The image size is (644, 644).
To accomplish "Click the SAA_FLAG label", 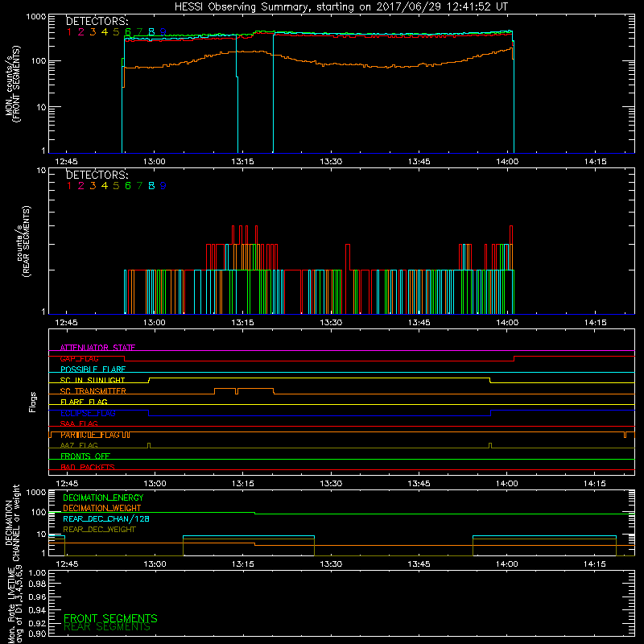I will pyautogui.click(x=79, y=424).
